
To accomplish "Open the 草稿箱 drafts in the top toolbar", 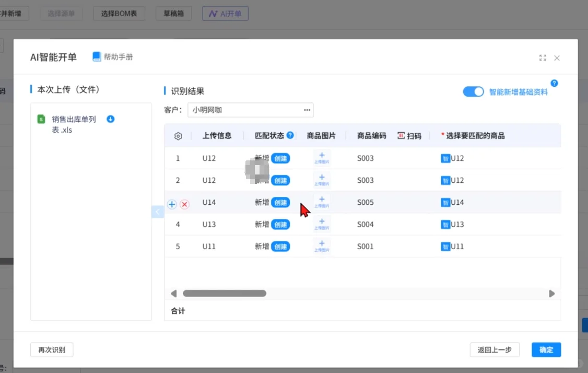I will point(173,13).
